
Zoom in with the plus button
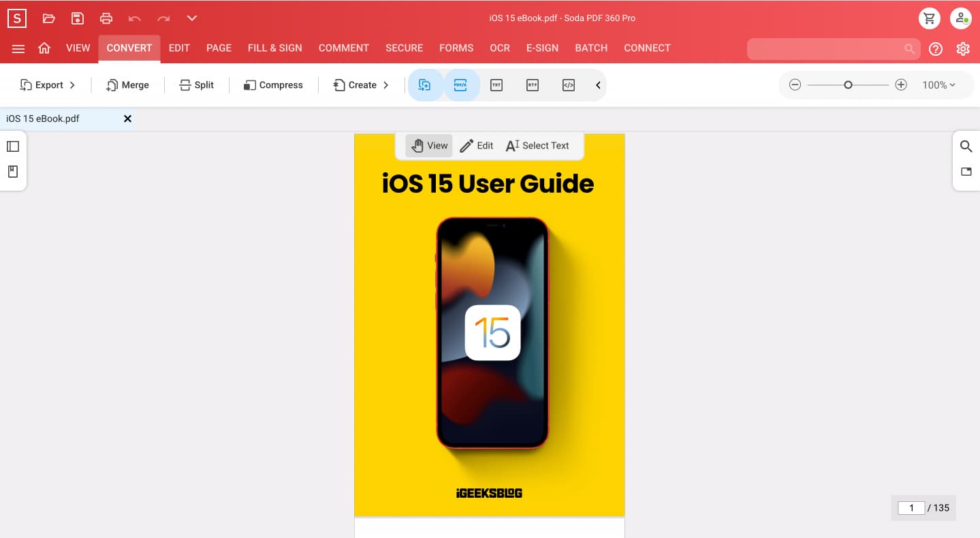tap(901, 85)
